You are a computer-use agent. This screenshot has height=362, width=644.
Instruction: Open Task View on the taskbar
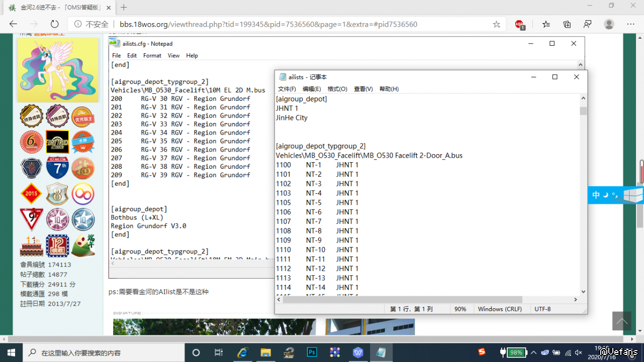219,352
